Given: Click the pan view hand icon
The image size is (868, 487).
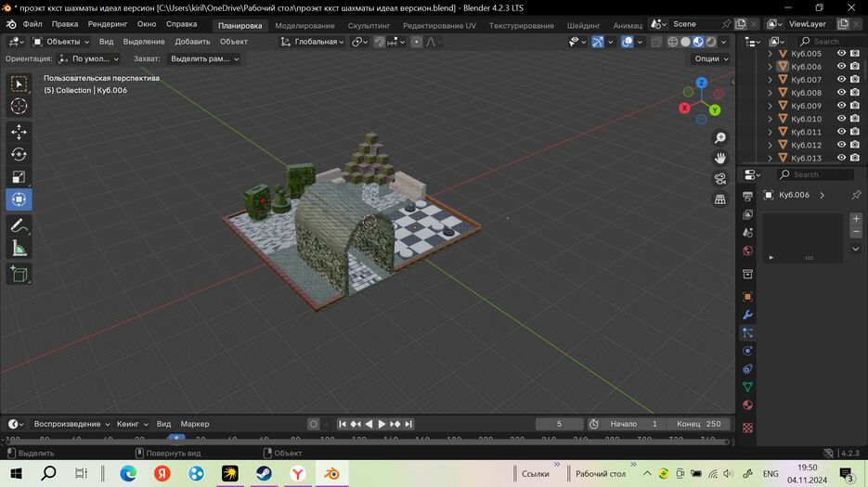Looking at the screenshot, I should [x=720, y=159].
